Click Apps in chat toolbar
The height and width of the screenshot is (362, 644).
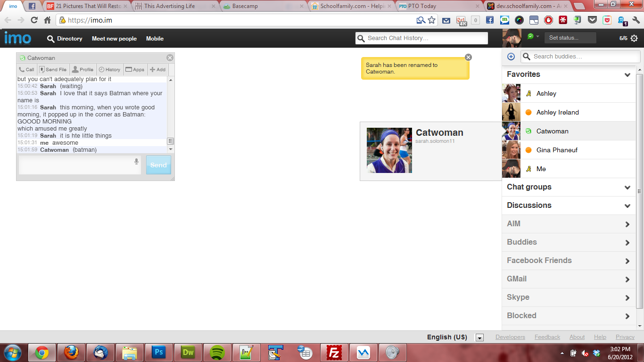coord(135,70)
